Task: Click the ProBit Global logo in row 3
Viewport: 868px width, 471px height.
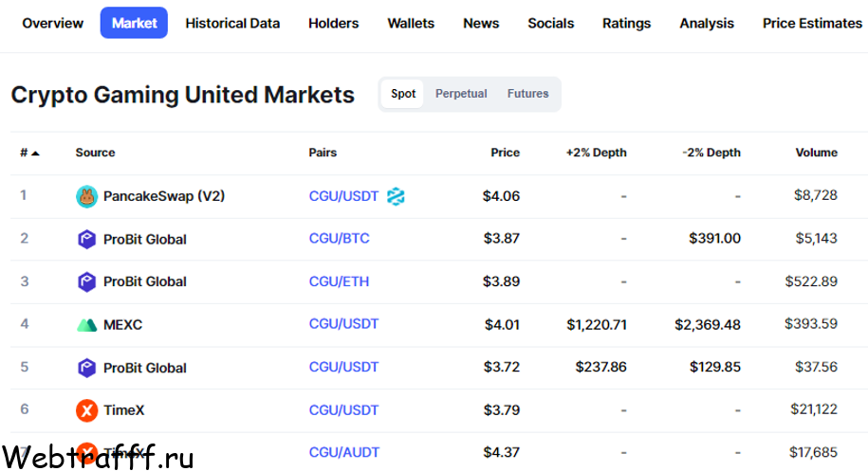Action: click(x=86, y=282)
